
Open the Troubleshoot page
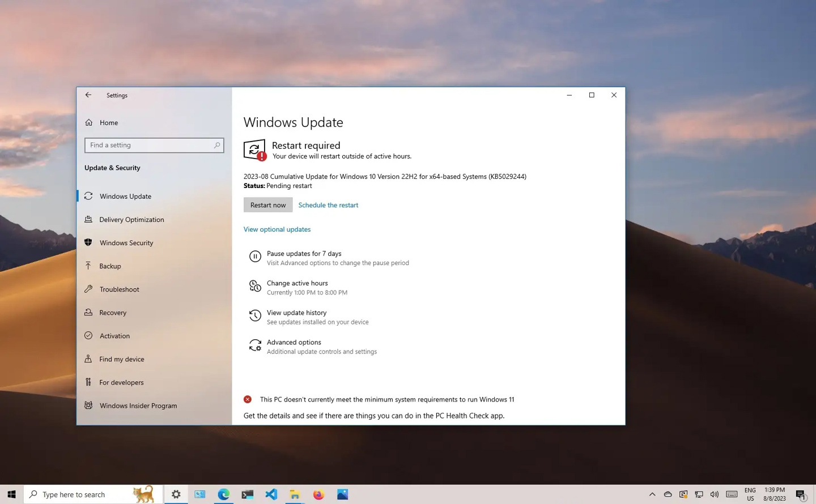coord(119,289)
